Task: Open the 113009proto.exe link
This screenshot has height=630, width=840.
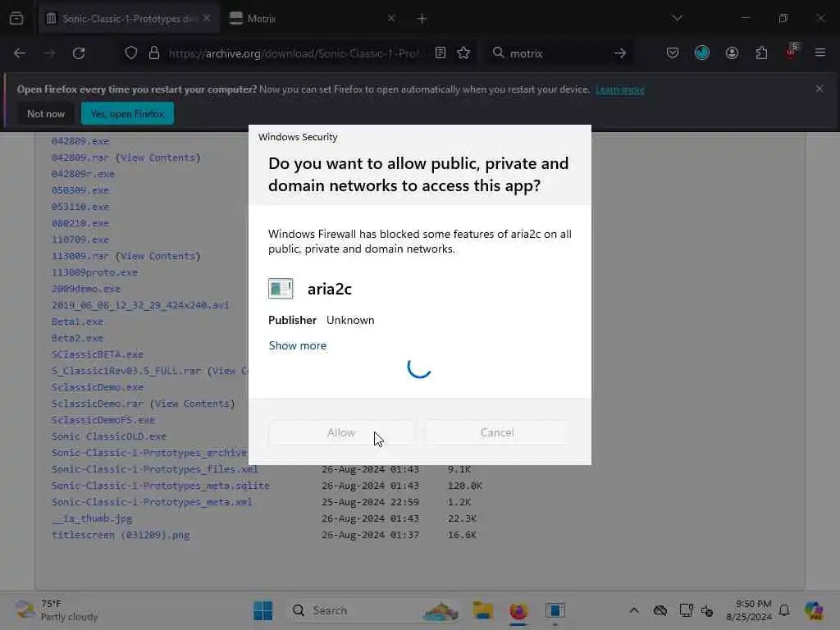Action: (x=95, y=272)
